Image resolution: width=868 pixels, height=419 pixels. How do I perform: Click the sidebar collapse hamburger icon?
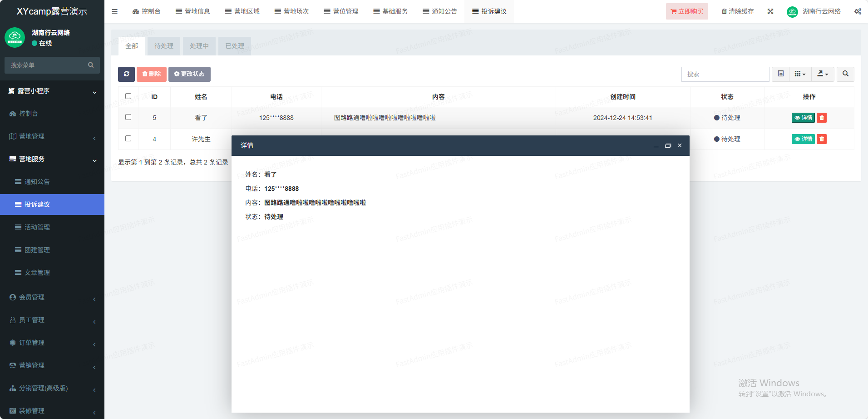(x=115, y=11)
